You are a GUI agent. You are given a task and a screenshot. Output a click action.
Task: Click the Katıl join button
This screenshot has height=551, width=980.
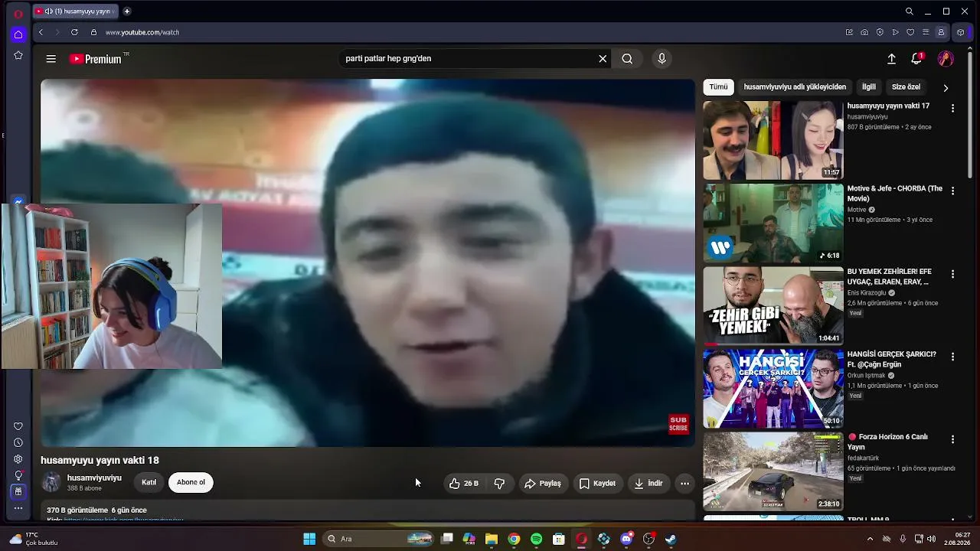[x=149, y=482]
